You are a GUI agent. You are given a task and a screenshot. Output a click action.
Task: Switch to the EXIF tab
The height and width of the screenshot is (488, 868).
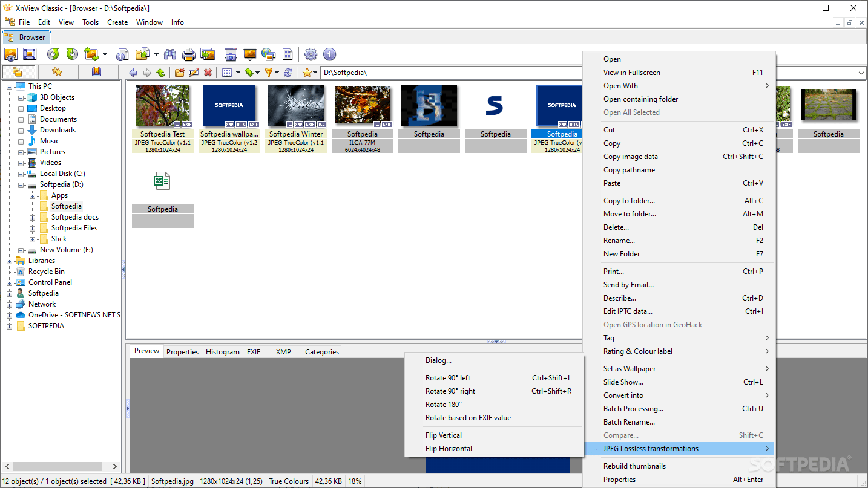point(254,352)
